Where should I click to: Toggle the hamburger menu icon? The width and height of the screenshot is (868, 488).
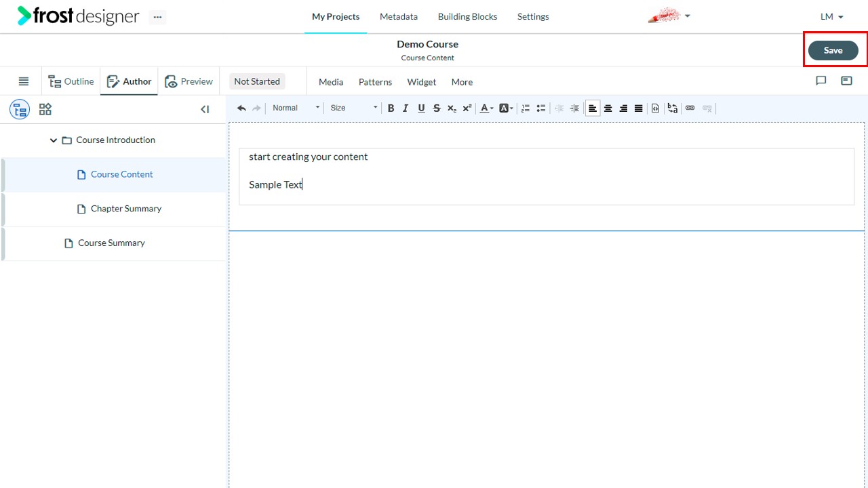pyautogui.click(x=24, y=81)
